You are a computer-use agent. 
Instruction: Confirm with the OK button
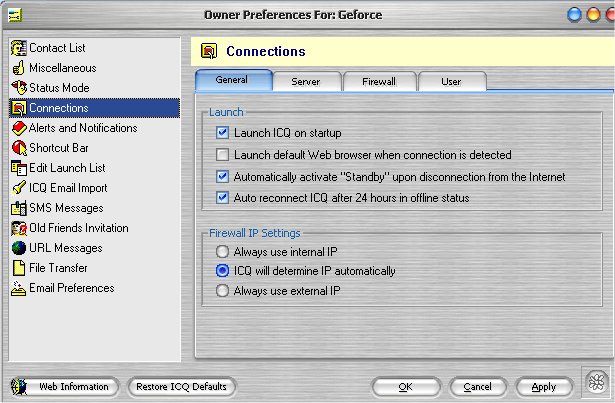(406, 387)
